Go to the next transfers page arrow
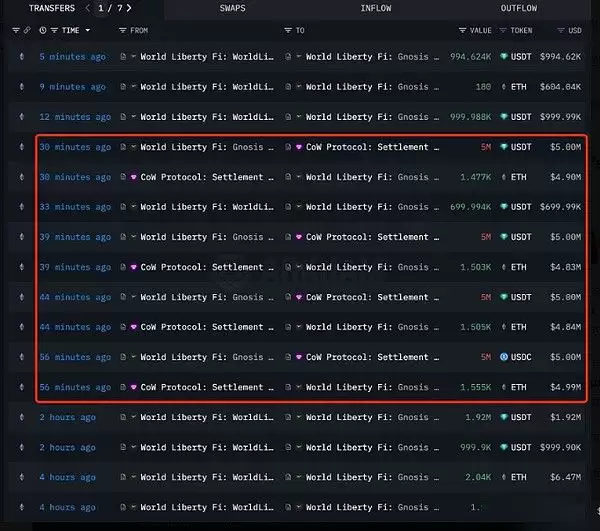Viewport: 600px width, 531px height. pos(129,8)
